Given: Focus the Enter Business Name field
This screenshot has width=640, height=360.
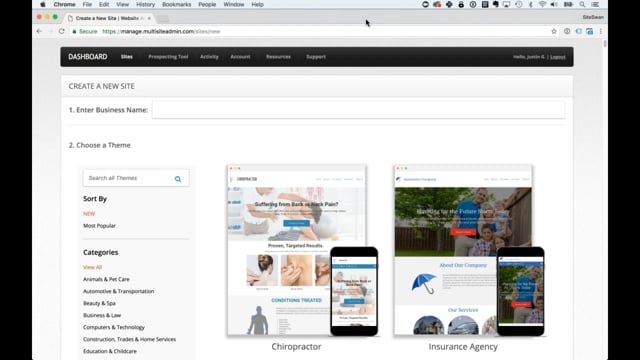Looking at the screenshot, I should click(x=358, y=110).
